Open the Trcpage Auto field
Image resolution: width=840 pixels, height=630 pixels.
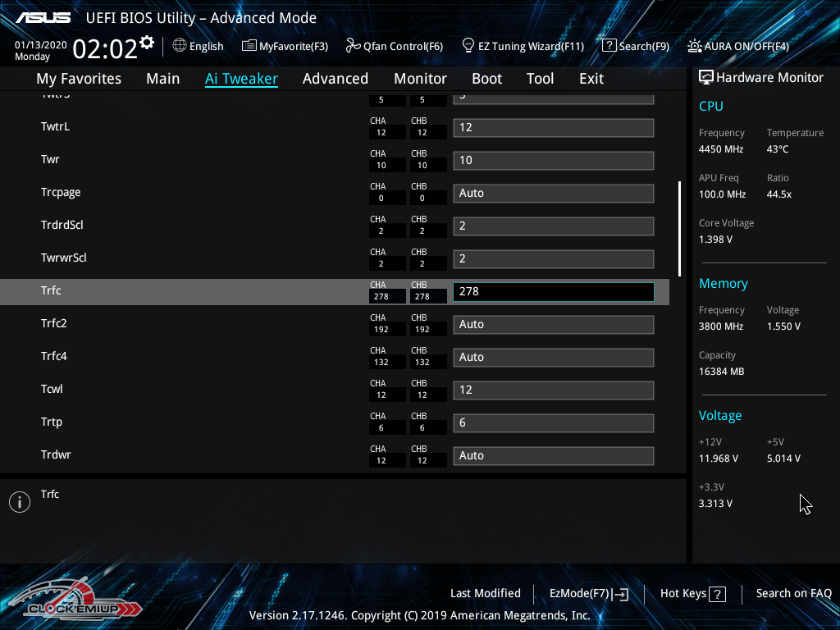553,194
